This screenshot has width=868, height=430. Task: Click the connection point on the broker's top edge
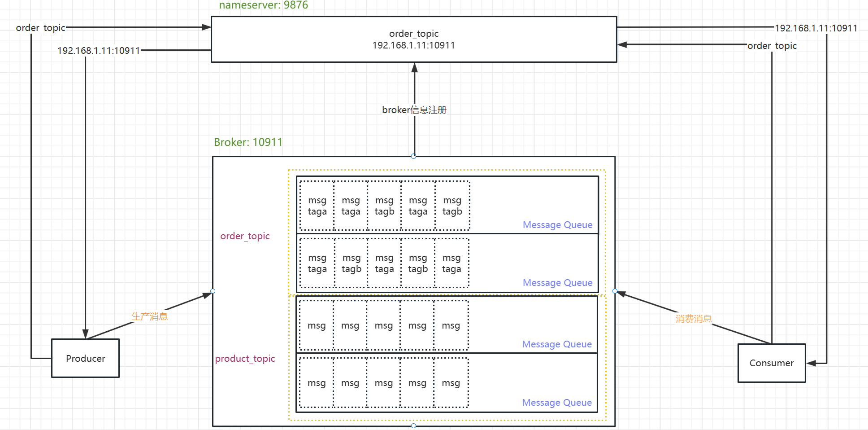[413, 156]
